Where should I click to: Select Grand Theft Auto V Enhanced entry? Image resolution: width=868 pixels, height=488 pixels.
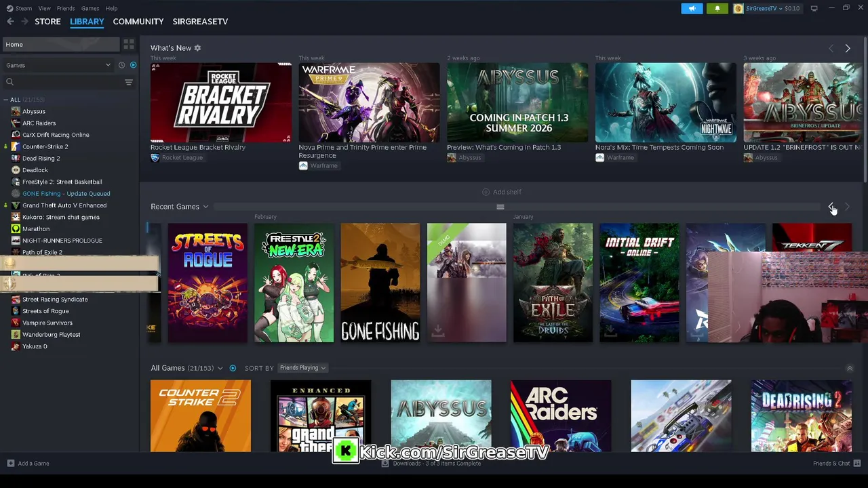(x=64, y=205)
